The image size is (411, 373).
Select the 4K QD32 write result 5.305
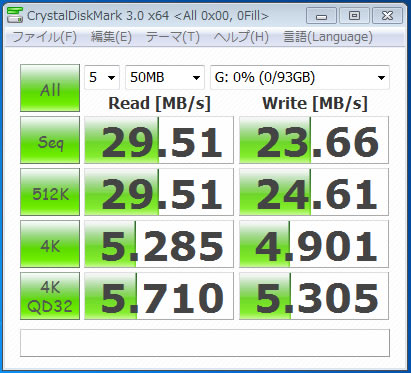pyautogui.click(x=314, y=296)
